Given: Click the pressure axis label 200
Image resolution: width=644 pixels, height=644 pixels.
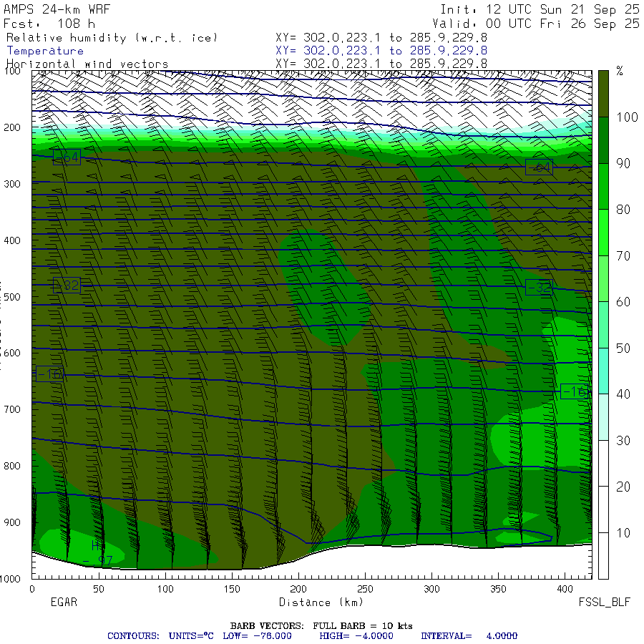Looking at the screenshot, I should pyautogui.click(x=12, y=127).
